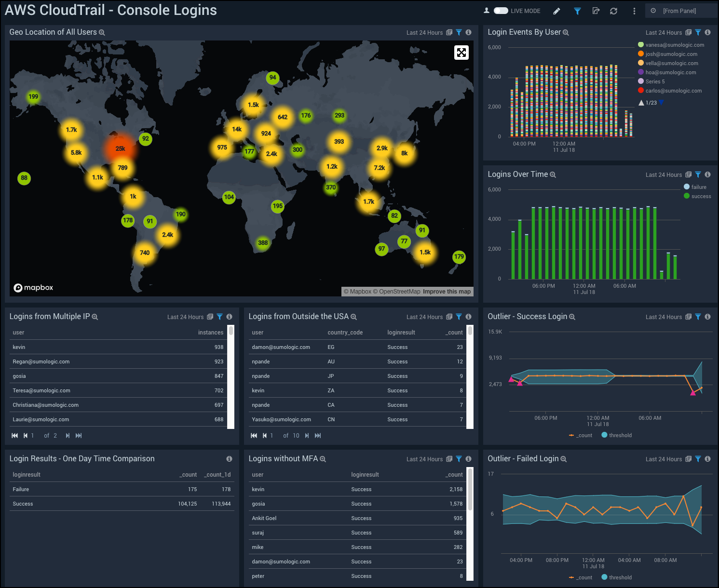The width and height of the screenshot is (719, 588).
Task: Click the user profile icon top left of toolbar
Action: pyautogui.click(x=487, y=11)
